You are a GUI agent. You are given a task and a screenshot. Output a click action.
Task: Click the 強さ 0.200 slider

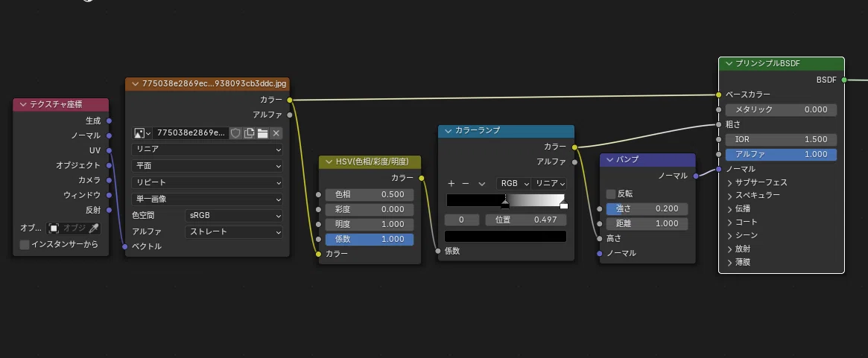point(647,208)
